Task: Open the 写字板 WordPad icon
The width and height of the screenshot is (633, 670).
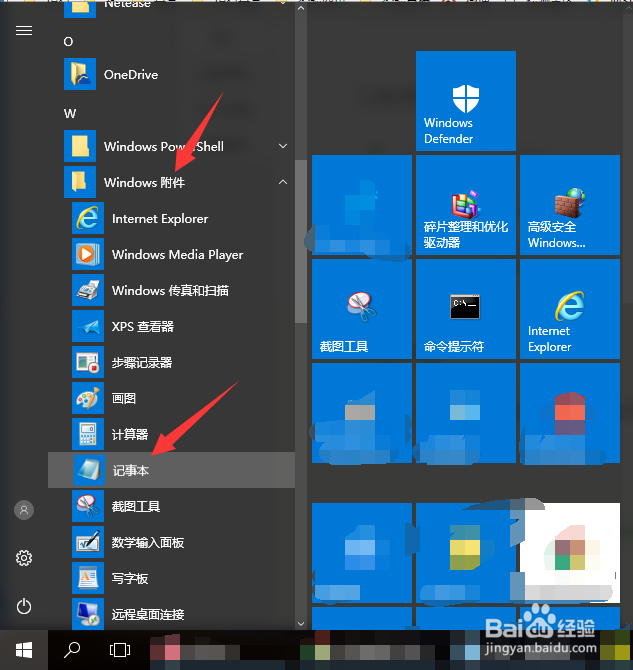Action: pos(88,578)
